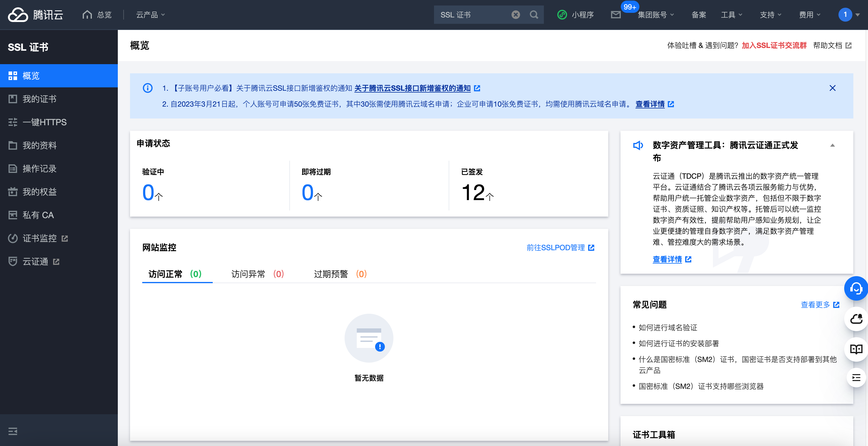Click the 一键HTTPS sidebar icon
This screenshot has width=868, height=446.
13,122
